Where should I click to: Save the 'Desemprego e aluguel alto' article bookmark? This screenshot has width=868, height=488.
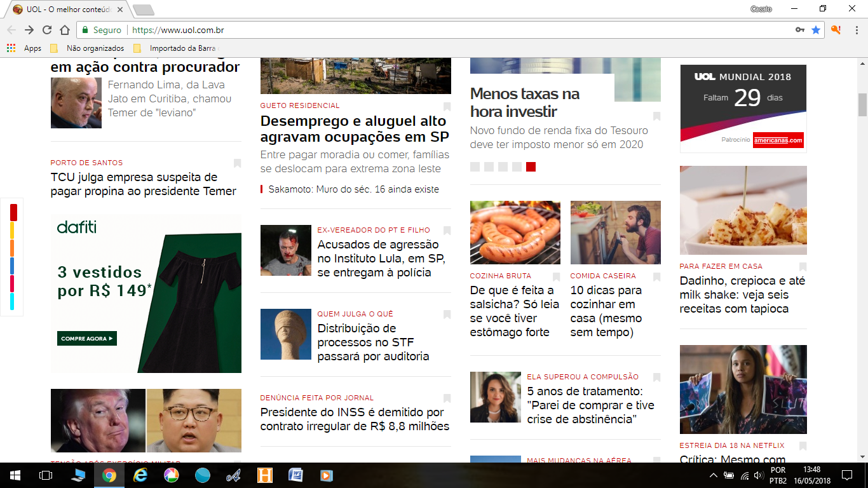[x=447, y=106]
